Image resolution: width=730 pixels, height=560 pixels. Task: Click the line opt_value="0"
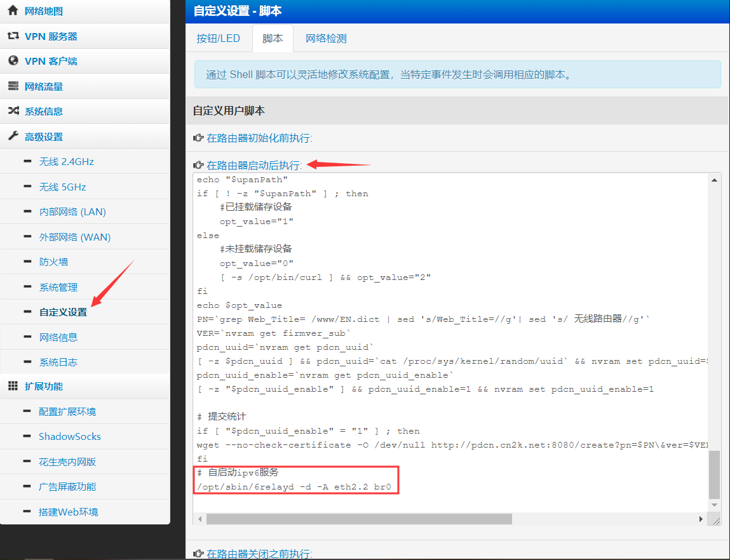pos(257,263)
